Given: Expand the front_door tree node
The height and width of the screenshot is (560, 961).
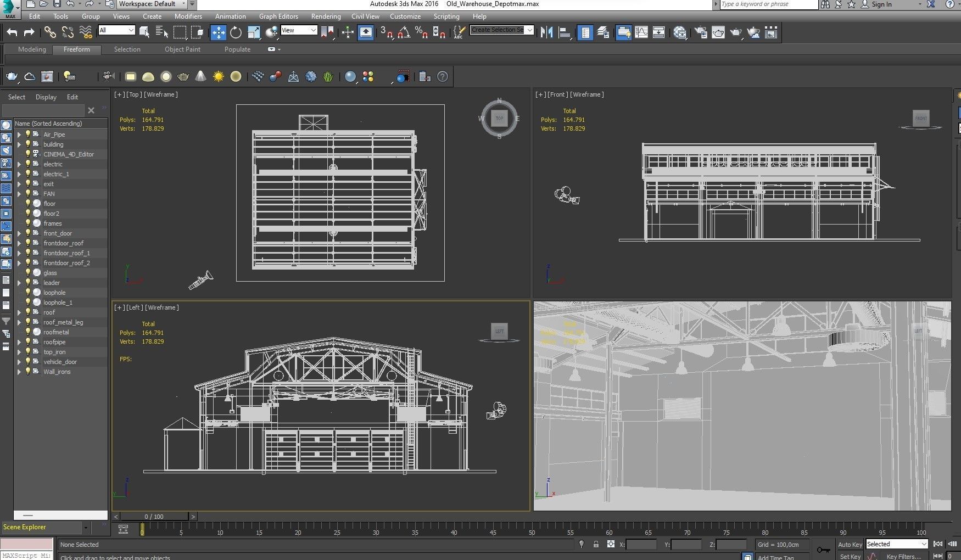Looking at the screenshot, I should [19, 233].
